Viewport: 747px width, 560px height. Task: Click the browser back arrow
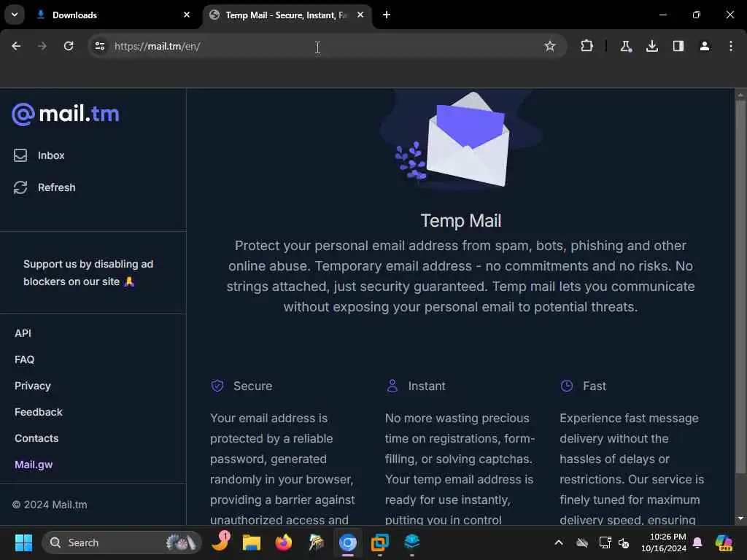[16, 46]
